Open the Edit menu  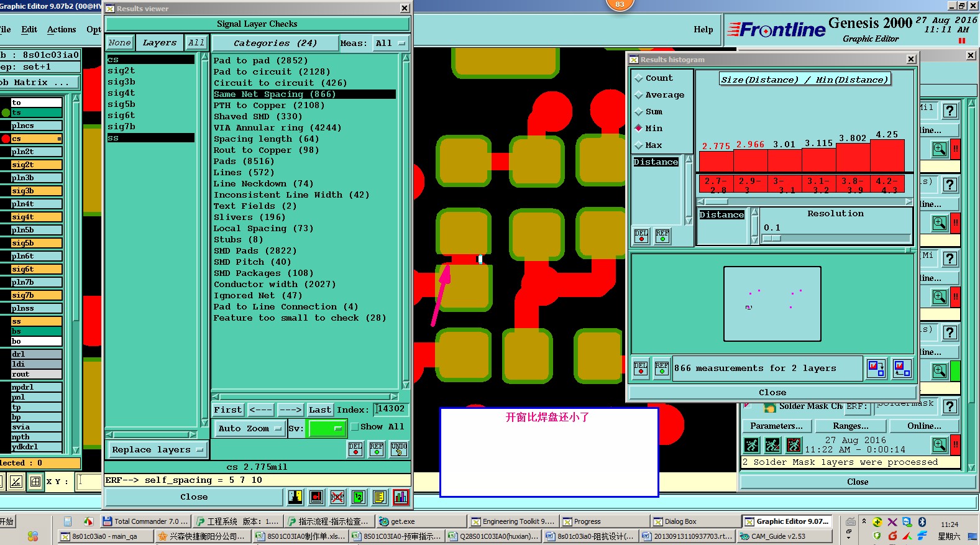pyautogui.click(x=29, y=30)
